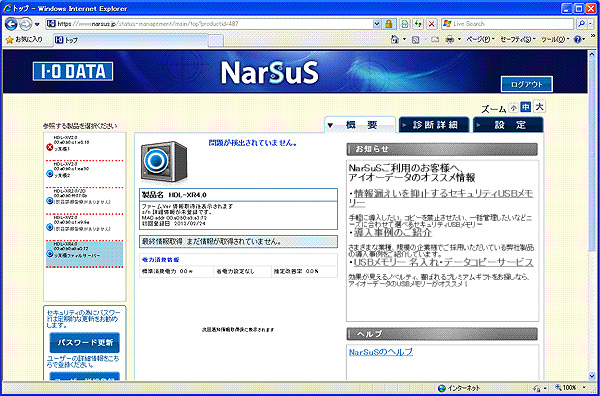The height and width of the screenshot is (396, 600).
Task: Open a new blank browser tab
Action: coord(215,40)
